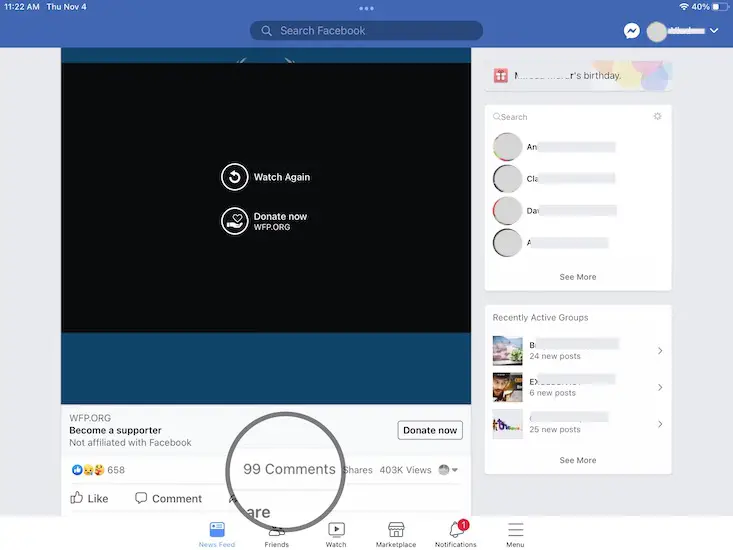Expand profile dropdown arrow at top right
Viewport: 733px width, 550px height.
click(x=714, y=32)
